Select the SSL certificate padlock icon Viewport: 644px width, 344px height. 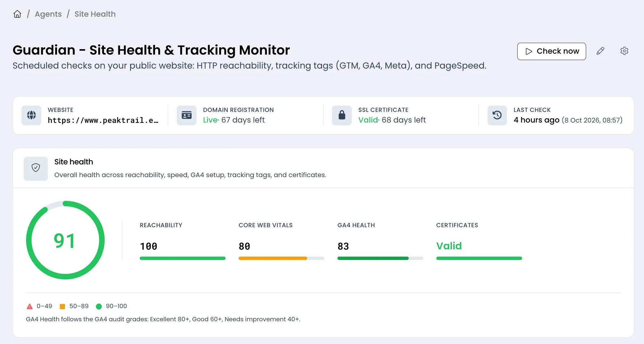(x=342, y=115)
